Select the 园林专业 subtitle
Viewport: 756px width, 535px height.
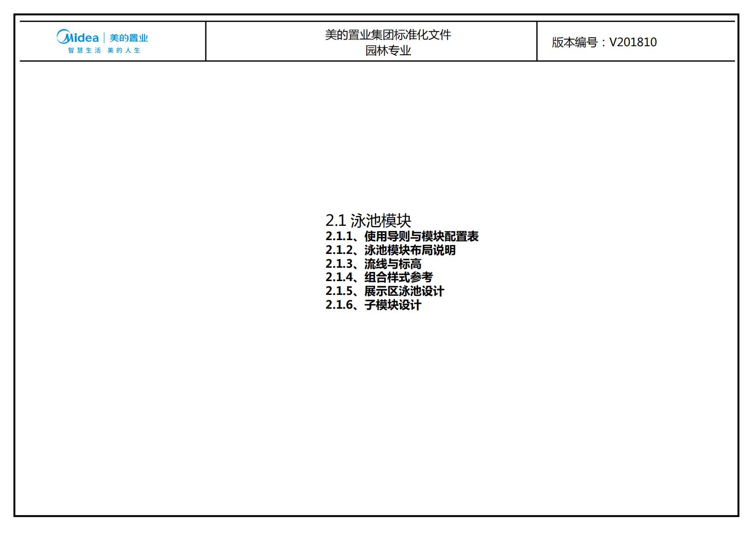(388, 50)
